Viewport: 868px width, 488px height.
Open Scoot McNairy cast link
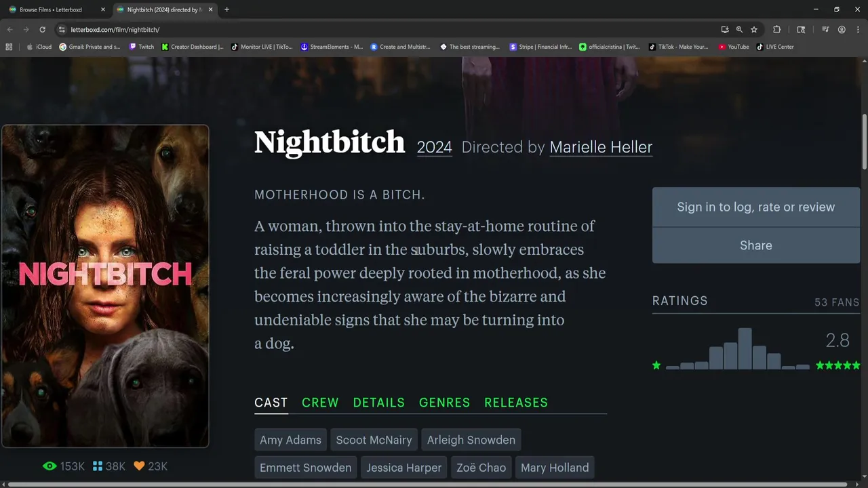(374, 440)
